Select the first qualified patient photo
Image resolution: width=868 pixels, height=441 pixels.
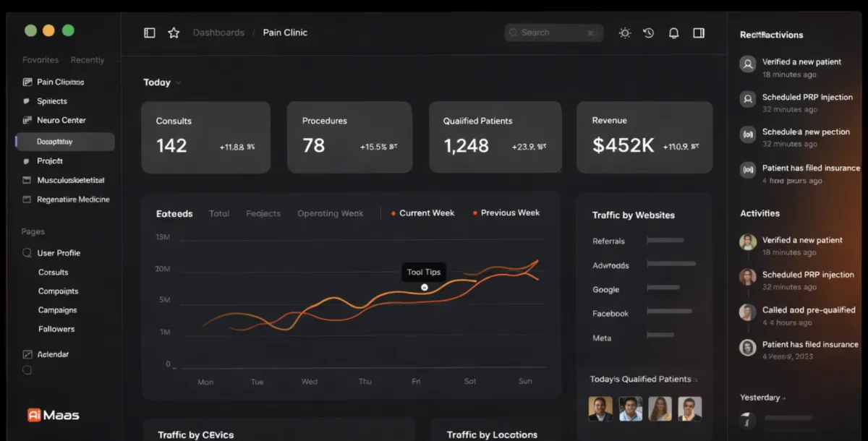click(600, 409)
